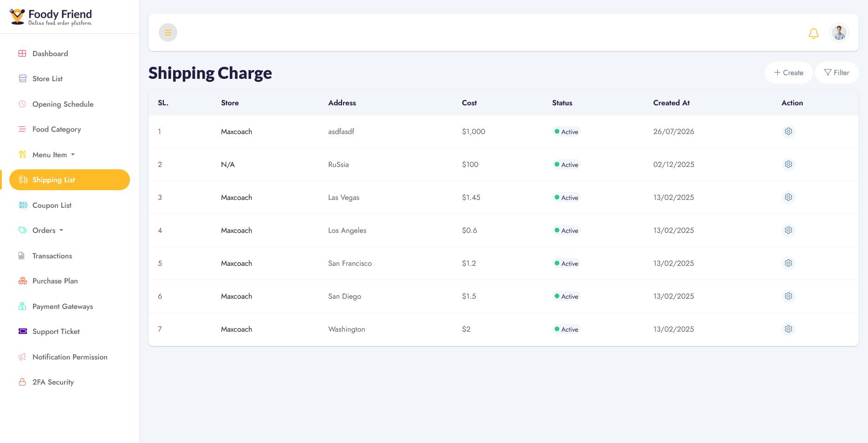The width and height of the screenshot is (868, 443).
Task: Open the Notification Permission page
Action: click(x=70, y=357)
